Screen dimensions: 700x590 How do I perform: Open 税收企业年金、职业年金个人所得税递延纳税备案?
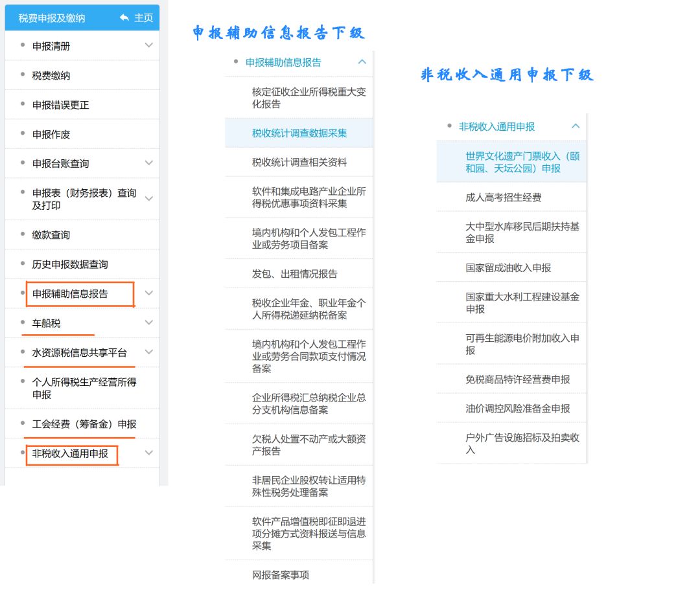click(x=309, y=309)
